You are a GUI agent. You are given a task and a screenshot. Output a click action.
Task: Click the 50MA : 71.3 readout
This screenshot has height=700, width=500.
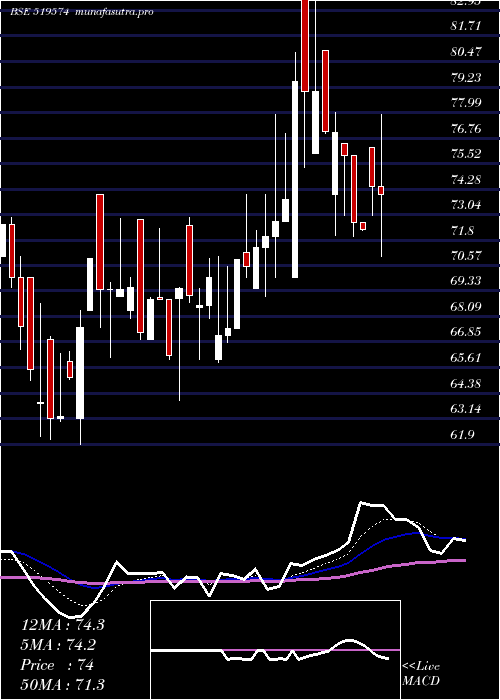tap(62, 685)
